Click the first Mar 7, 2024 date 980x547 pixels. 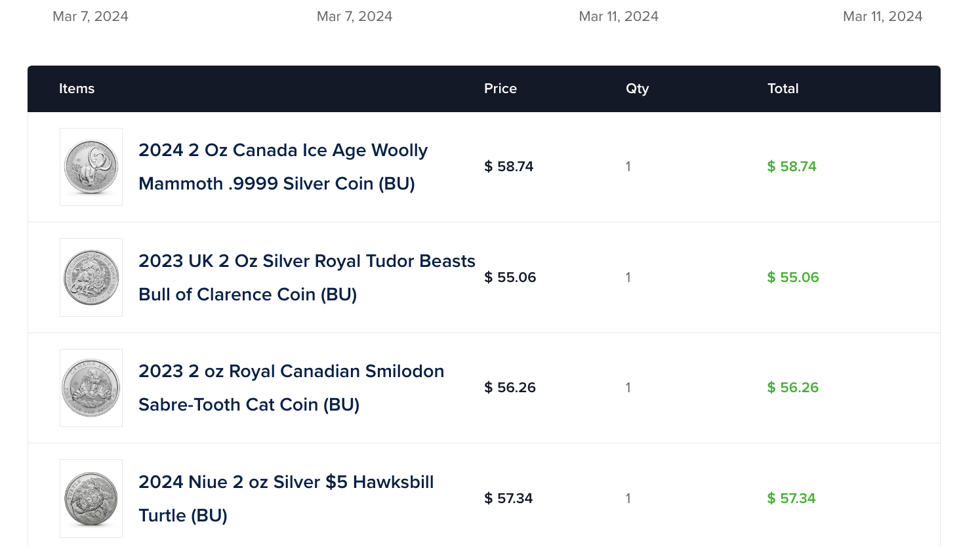91,16
